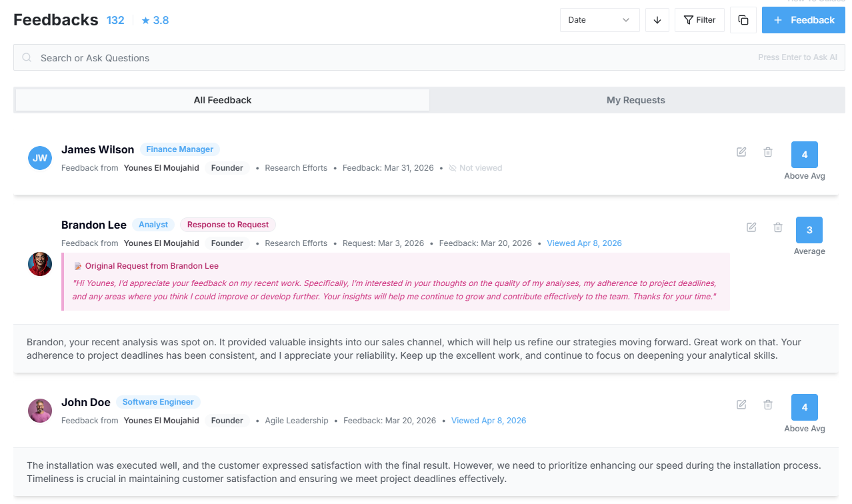Delete James Wilson's feedback using trash icon

pyautogui.click(x=768, y=152)
